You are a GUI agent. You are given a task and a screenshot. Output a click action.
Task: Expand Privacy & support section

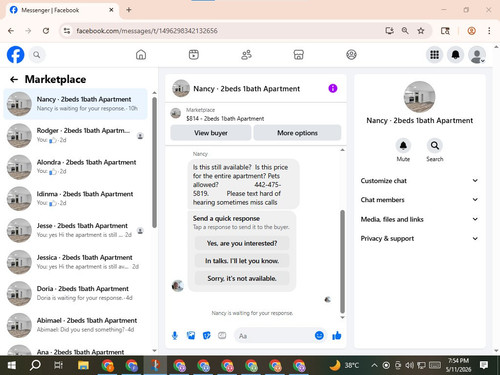[x=419, y=238]
